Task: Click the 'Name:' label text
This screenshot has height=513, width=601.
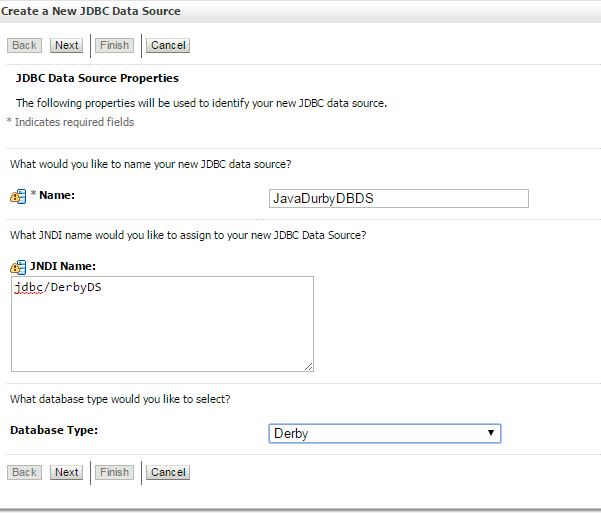Action: click(57, 195)
